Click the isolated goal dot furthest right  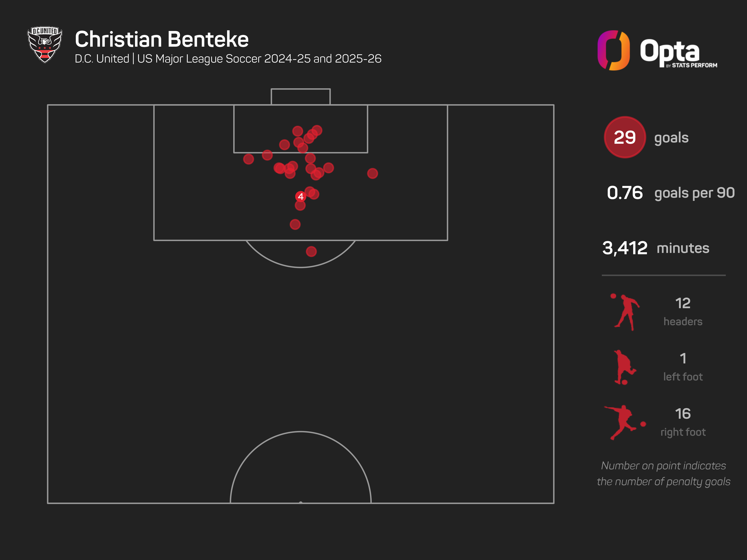pyautogui.click(x=372, y=173)
